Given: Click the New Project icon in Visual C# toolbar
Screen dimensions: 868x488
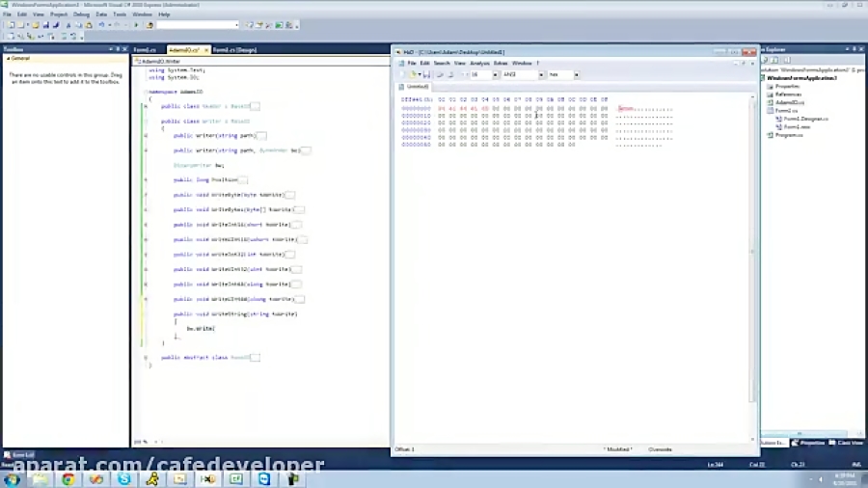Looking at the screenshot, I should pyautogui.click(x=11, y=25).
